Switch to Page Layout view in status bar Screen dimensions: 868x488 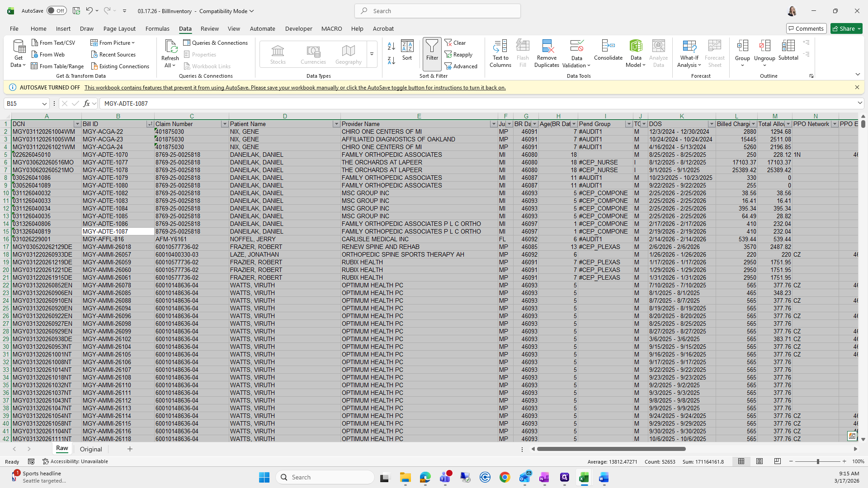(x=759, y=461)
